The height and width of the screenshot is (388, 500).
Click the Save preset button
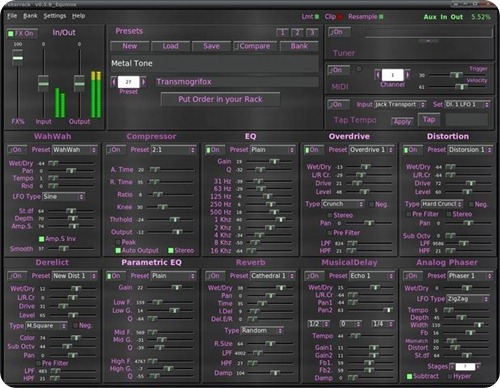pyautogui.click(x=211, y=46)
